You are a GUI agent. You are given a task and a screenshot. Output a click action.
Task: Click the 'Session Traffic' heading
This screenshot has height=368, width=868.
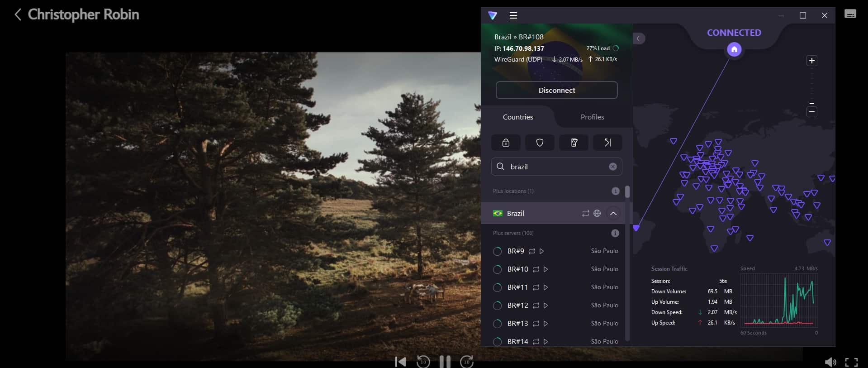tap(669, 269)
